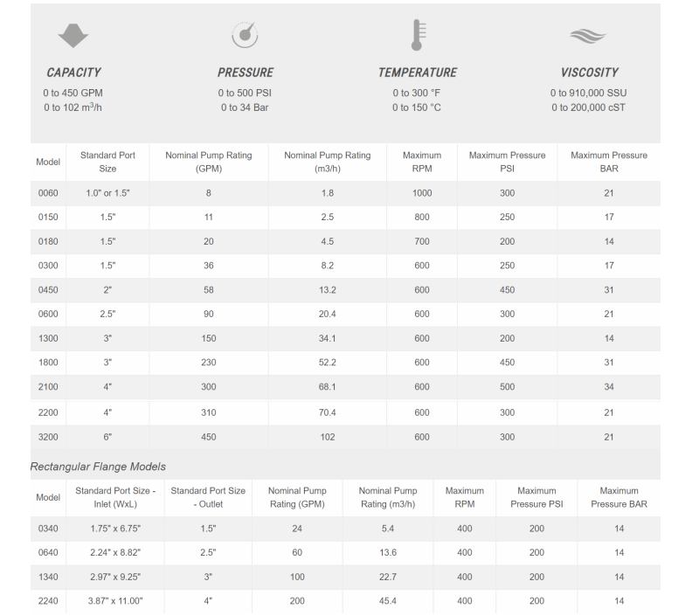Click the capacity diamond icon
The width and height of the screenshot is (699, 616).
click(x=73, y=36)
